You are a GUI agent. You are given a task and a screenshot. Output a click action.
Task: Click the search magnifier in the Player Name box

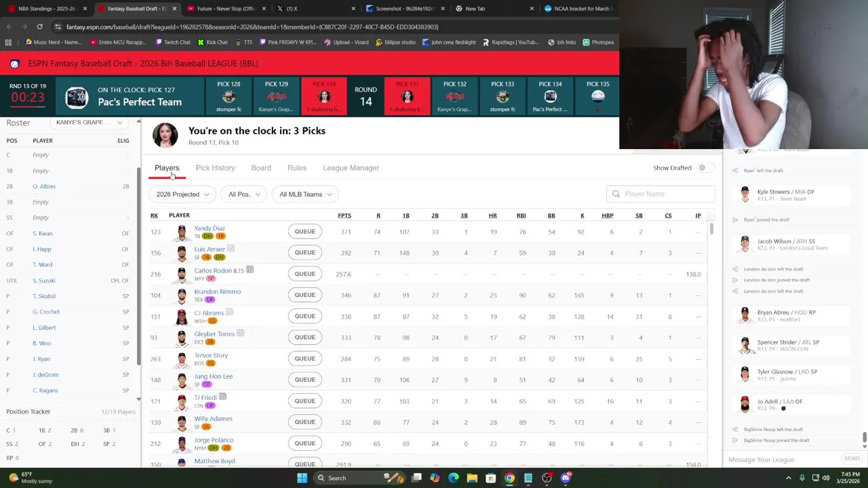(x=616, y=194)
